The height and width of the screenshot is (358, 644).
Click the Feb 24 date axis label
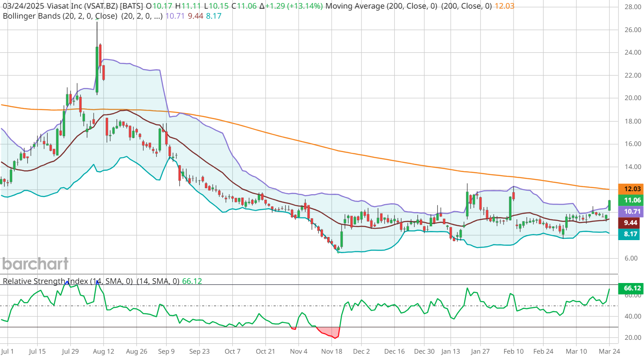click(543, 351)
